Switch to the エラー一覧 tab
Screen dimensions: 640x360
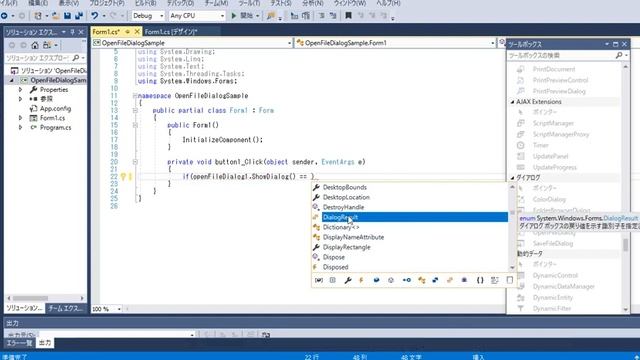pyautogui.click(x=20, y=343)
